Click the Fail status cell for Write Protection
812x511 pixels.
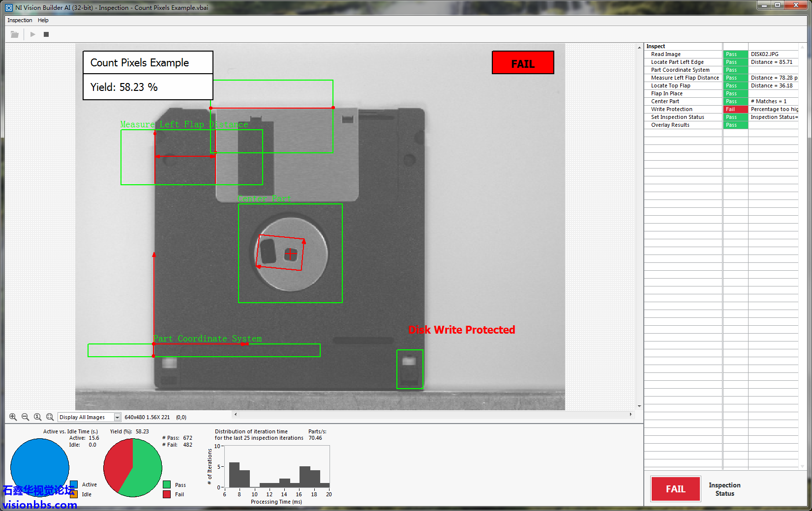(735, 109)
